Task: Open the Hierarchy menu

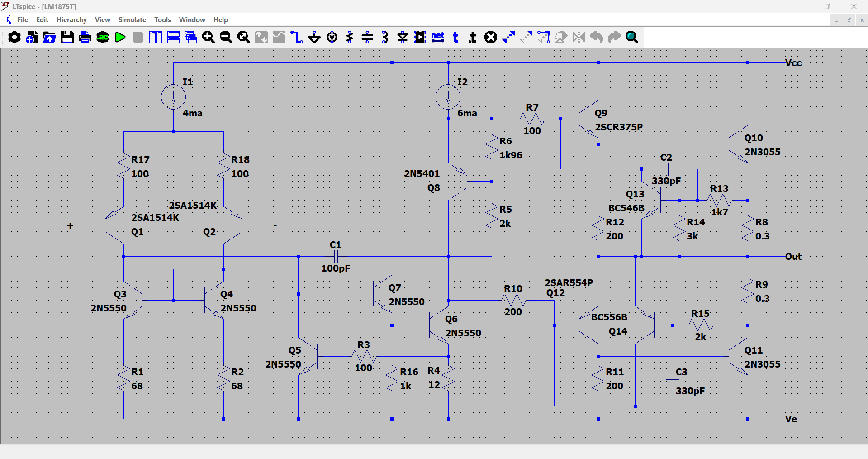Action: pos(71,20)
